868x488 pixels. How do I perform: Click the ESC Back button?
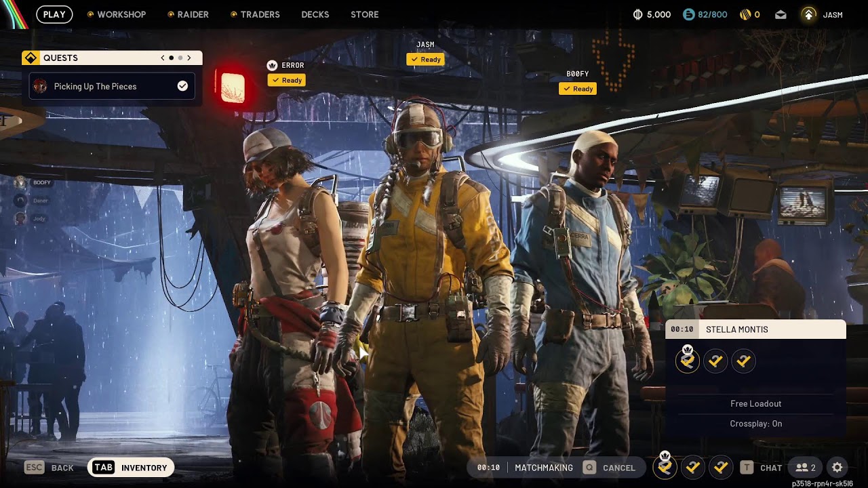tap(50, 468)
